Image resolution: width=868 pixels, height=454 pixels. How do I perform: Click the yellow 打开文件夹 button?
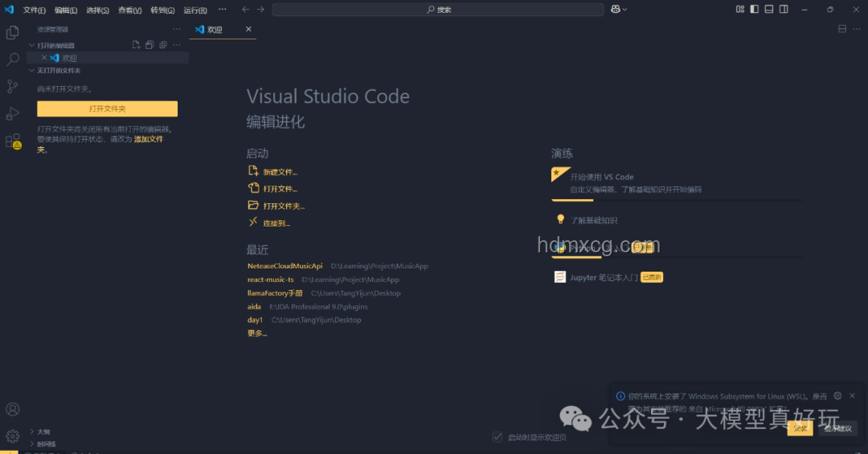click(108, 108)
